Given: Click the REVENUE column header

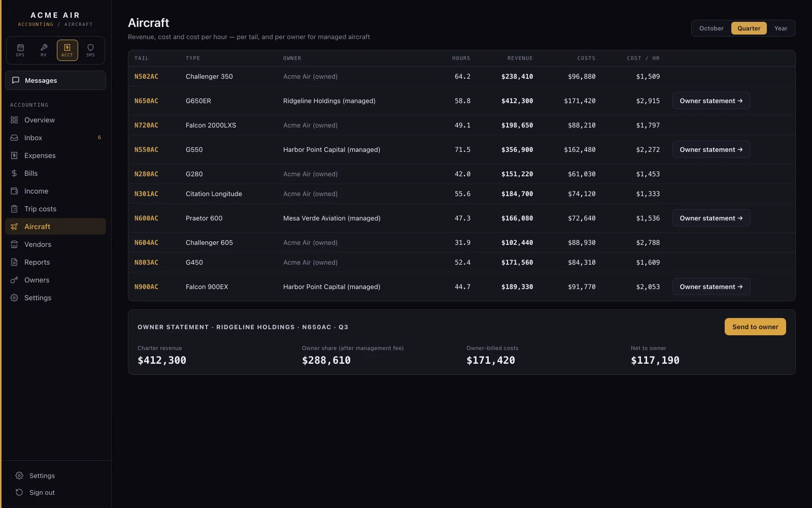Looking at the screenshot, I should pos(520,58).
